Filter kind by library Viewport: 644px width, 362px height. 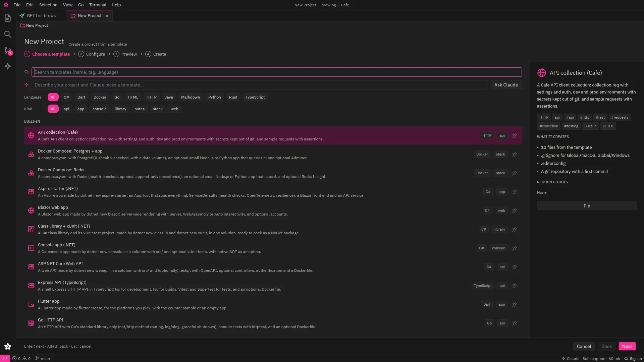(x=120, y=109)
